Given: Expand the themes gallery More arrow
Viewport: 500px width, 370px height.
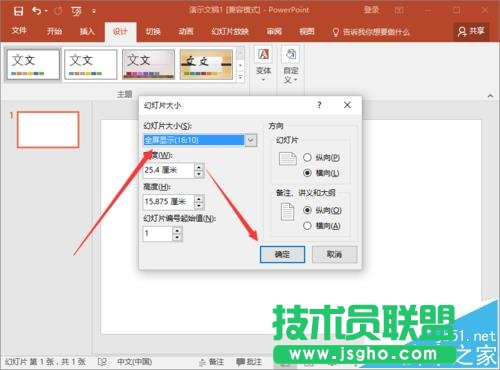Looking at the screenshot, I should 240,77.
